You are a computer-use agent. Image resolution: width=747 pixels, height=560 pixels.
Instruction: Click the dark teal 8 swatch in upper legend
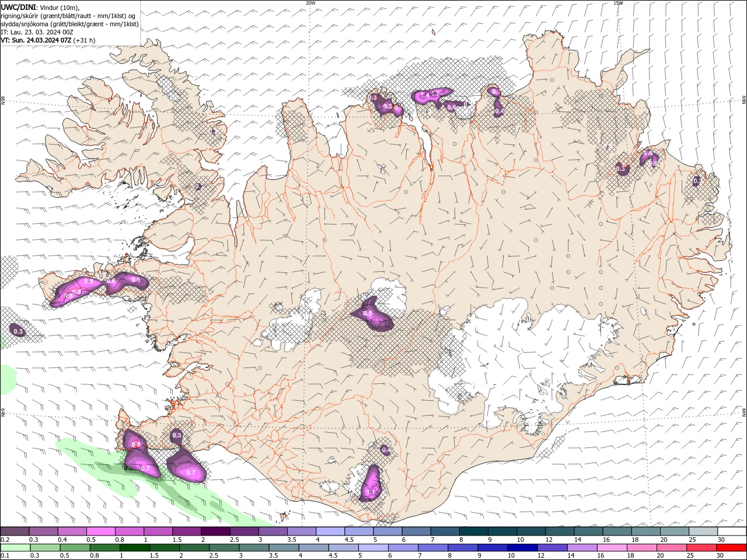point(473,531)
